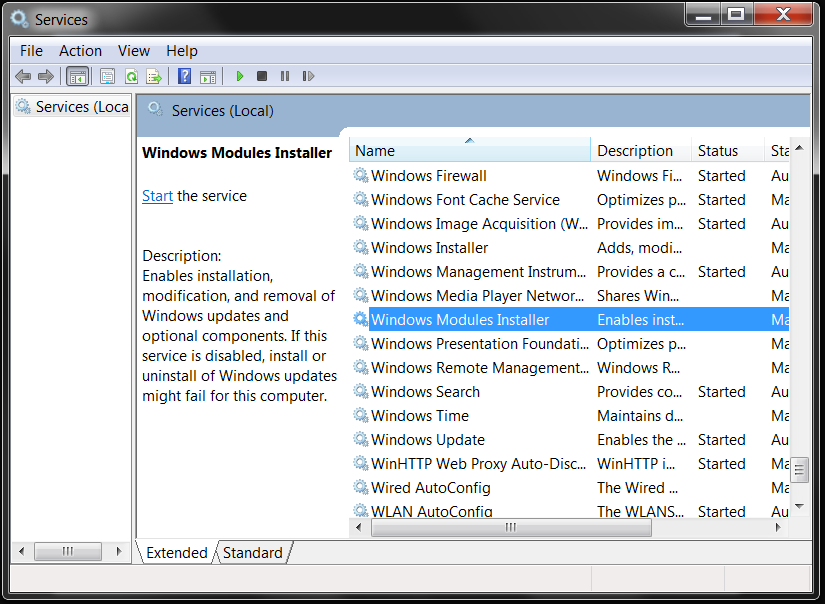825x604 pixels.
Task: Open the File menu
Action: point(31,51)
